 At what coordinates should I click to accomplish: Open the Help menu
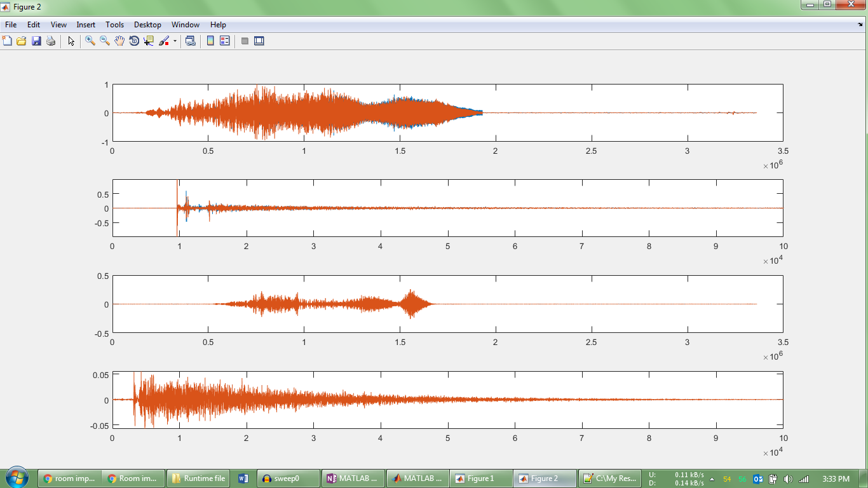coord(218,25)
